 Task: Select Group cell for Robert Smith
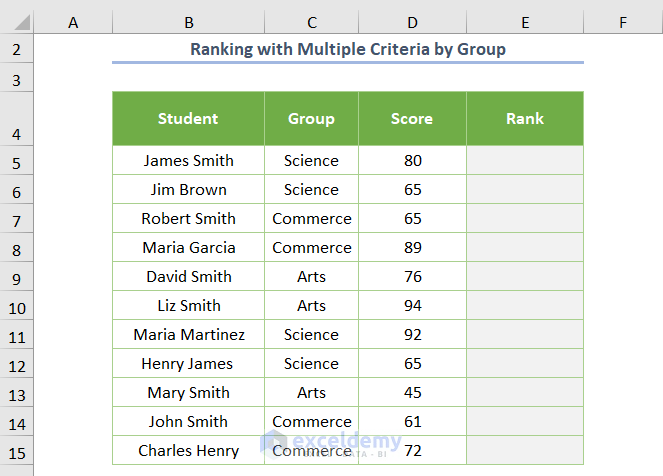311,219
